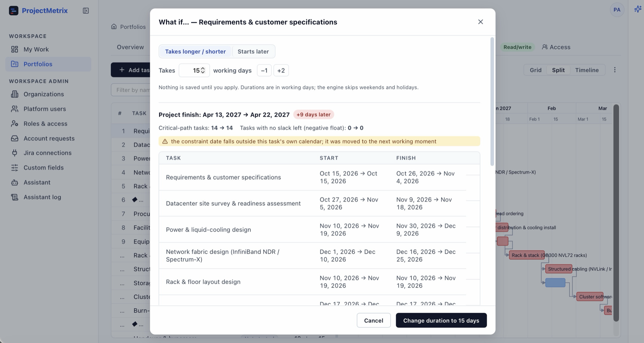Click the Filter by name field
Viewport: 644px width, 343px height.
(131, 90)
